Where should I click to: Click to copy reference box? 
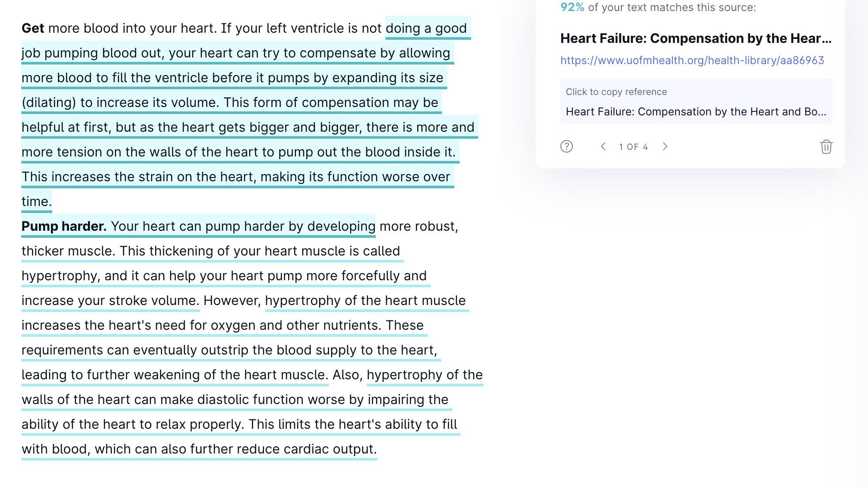696,101
